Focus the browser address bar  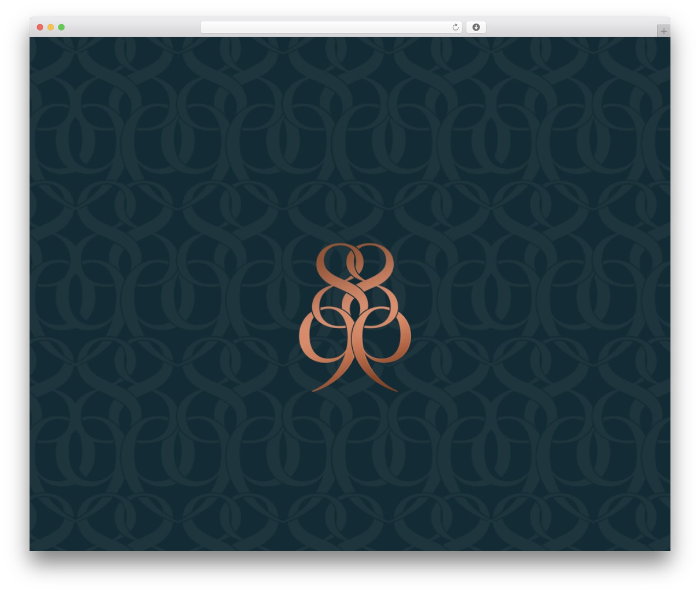click(331, 27)
